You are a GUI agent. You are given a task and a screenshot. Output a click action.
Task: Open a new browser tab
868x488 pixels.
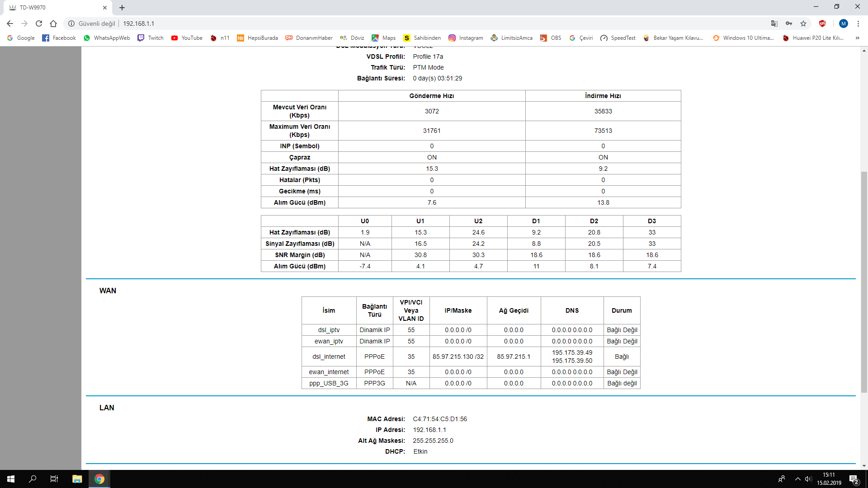click(x=122, y=8)
